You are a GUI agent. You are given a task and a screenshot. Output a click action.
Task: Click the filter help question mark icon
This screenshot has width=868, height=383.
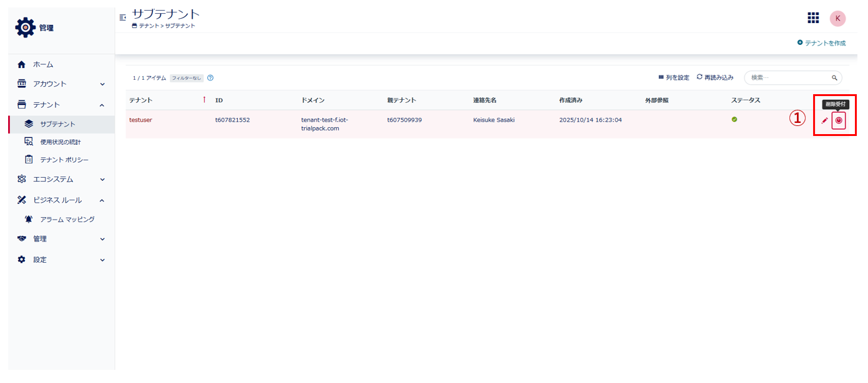click(x=210, y=78)
